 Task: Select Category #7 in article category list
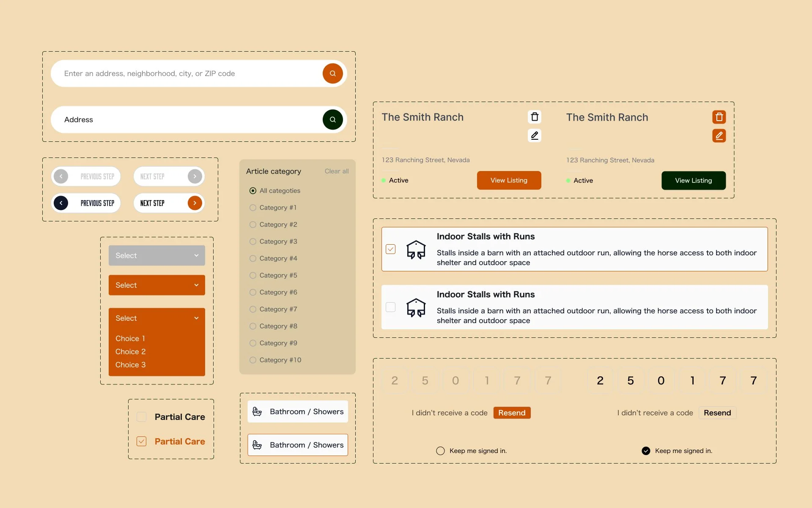pos(274,309)
